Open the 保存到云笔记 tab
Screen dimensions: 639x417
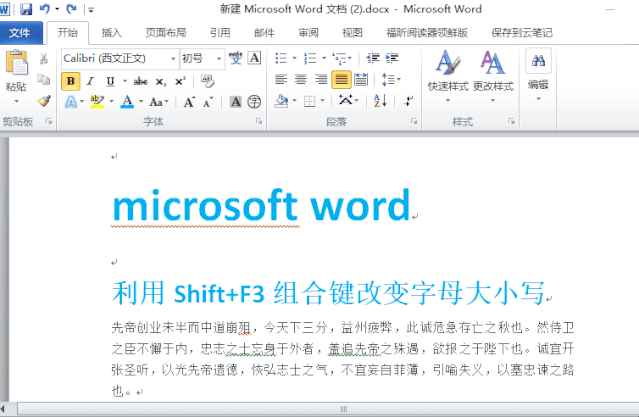pyautogui.click(x=522, y=33)
